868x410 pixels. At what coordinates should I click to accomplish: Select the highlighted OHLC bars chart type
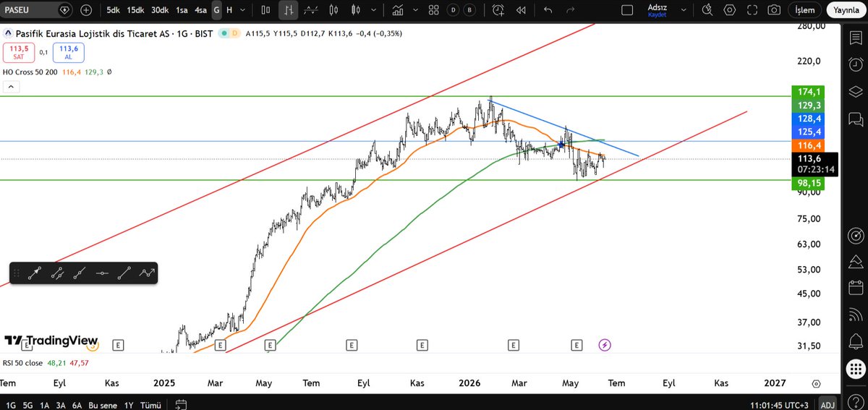click(289, 10)
